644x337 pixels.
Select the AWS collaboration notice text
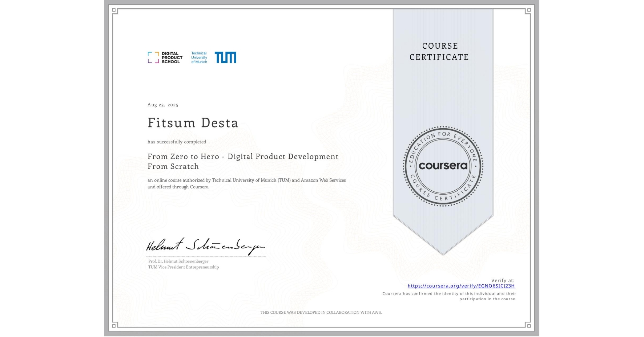(321, 312)
